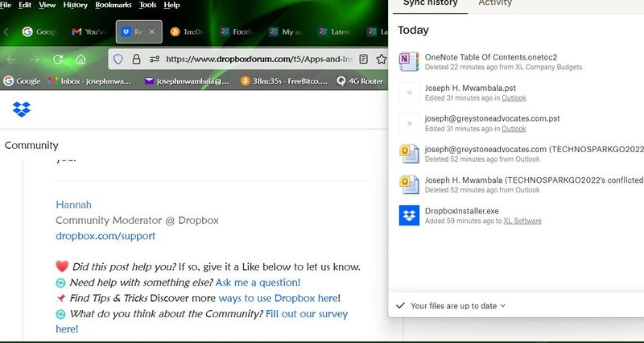
Task: Open the Bookmarks menu
Action: (x=113, y=5)
